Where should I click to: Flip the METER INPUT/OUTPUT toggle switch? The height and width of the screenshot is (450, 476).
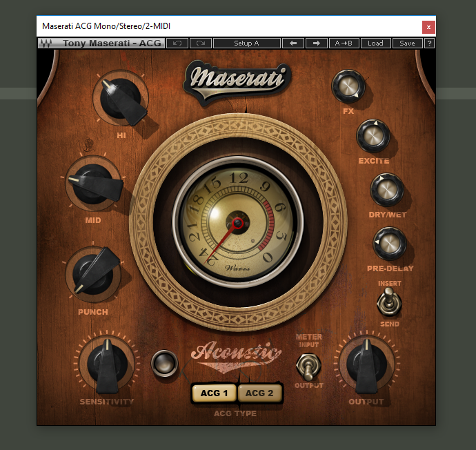pos(308,366)
